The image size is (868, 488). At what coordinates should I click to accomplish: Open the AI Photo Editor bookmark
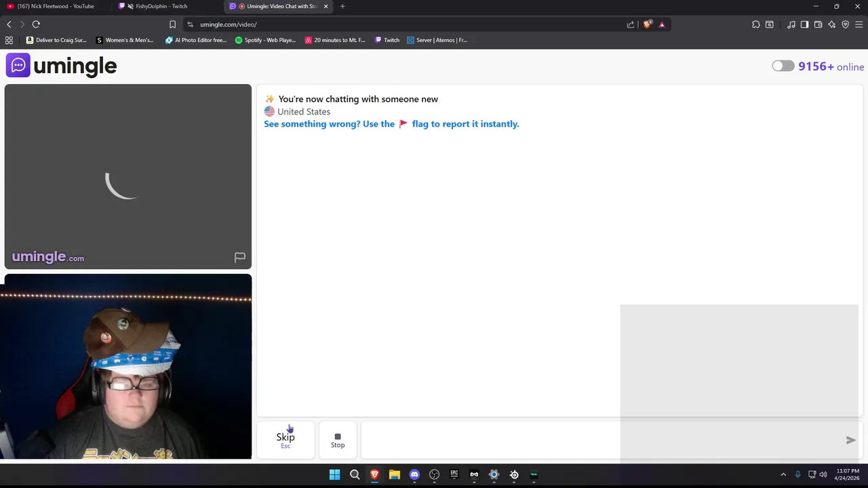pyautogui.click(x=196, y=40)
